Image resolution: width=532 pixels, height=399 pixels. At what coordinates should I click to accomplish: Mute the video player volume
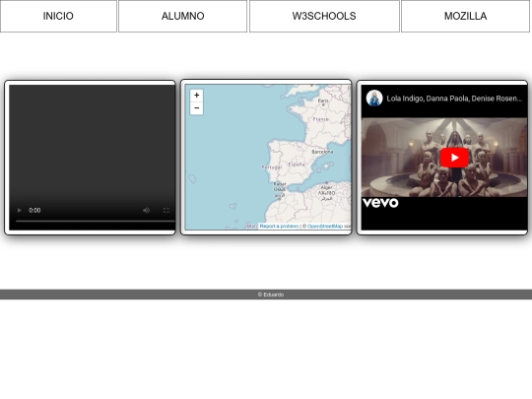(146, 211)
